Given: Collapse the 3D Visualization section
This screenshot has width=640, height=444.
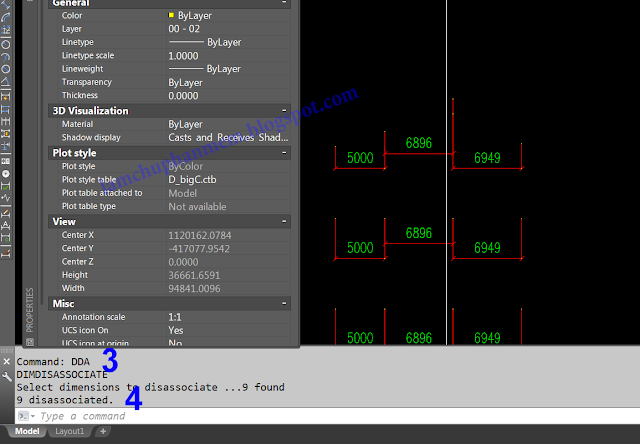Looking at the screenshot, I should tap(285, 111).
